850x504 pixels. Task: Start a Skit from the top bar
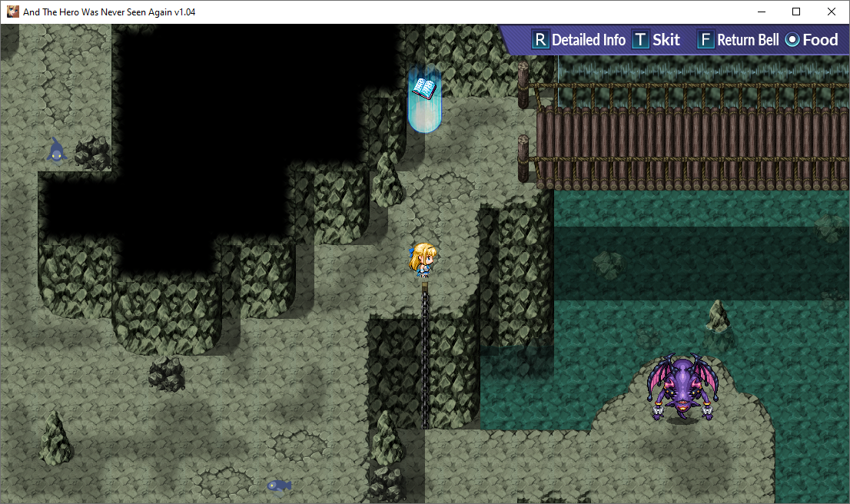click(x=666, y=40)
